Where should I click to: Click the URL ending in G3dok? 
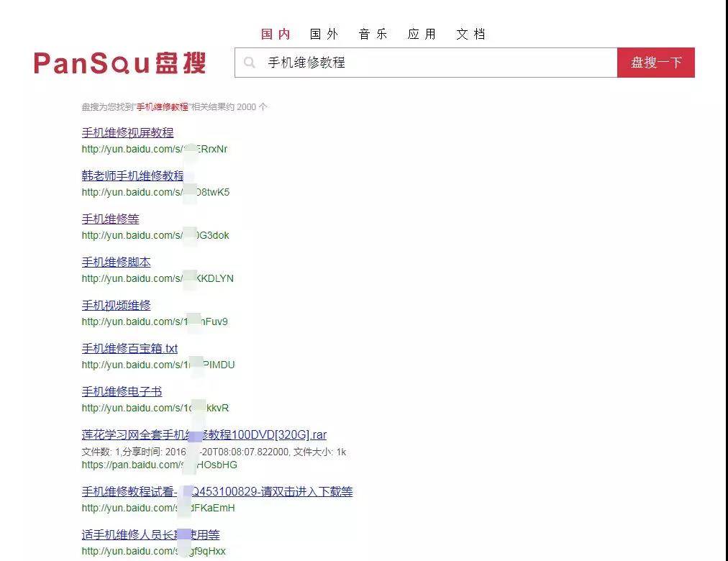tap(155, 235)
